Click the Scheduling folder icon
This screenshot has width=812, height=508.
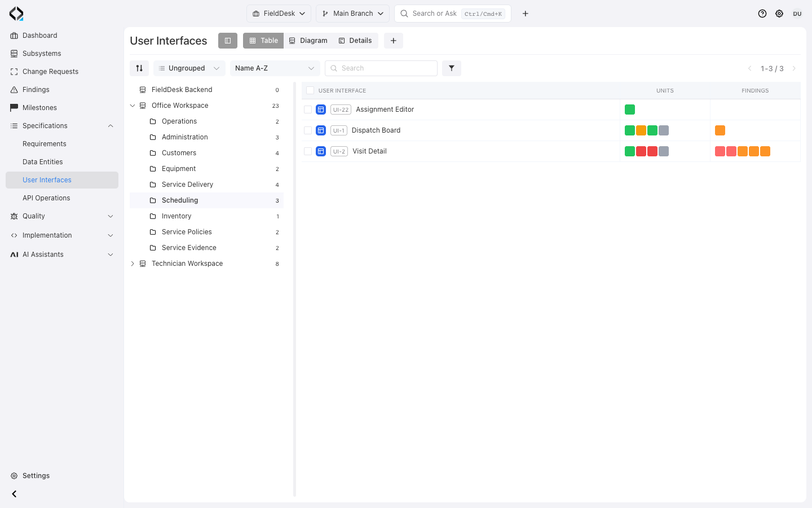click(x=153, y=200)
